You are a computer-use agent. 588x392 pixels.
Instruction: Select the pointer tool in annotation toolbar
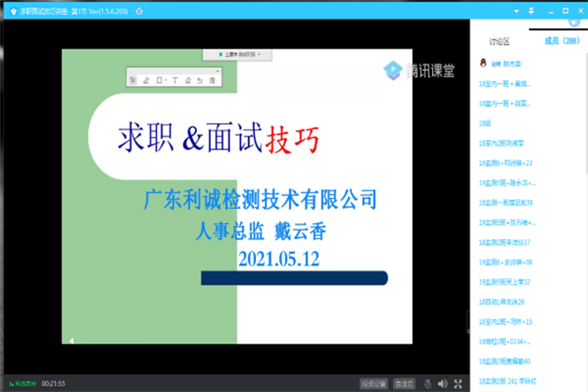click(x=133, y=80)
